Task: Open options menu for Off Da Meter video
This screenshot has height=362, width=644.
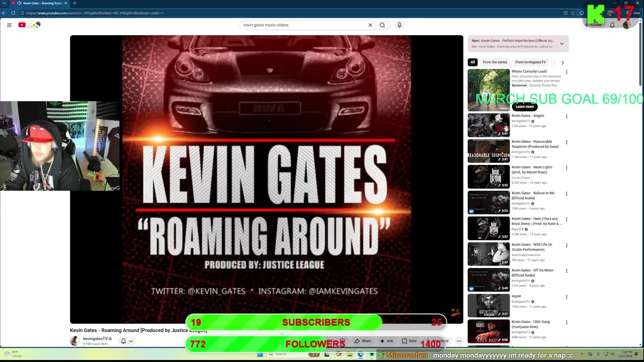Action: click(567, 271)
